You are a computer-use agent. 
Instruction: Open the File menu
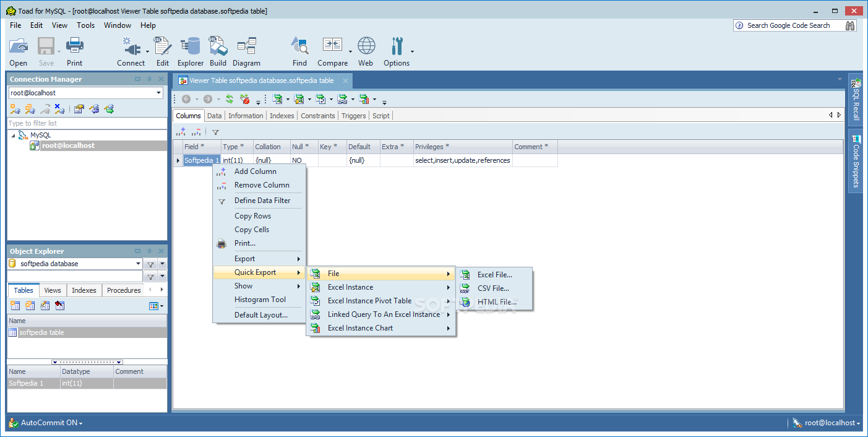(x=15, y=25)
